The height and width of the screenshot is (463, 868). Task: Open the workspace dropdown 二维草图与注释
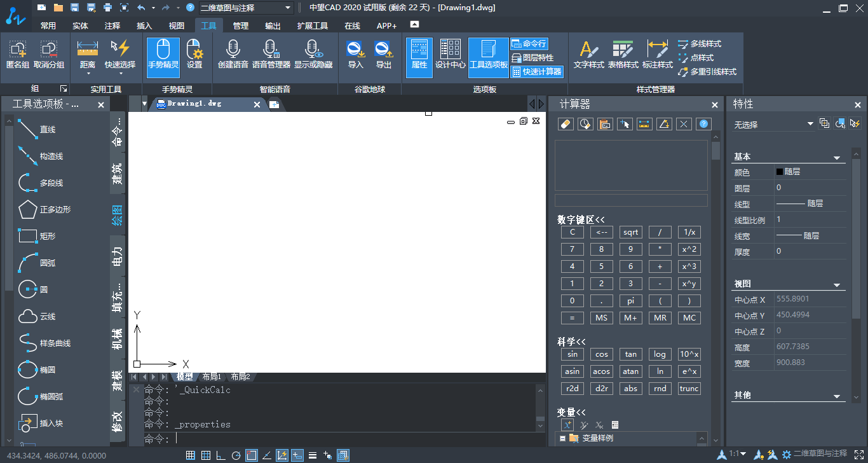tap(245, 8)
